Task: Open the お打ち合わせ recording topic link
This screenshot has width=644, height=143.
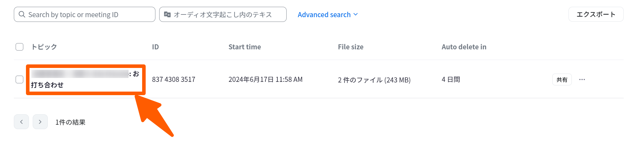Action: 47,85
